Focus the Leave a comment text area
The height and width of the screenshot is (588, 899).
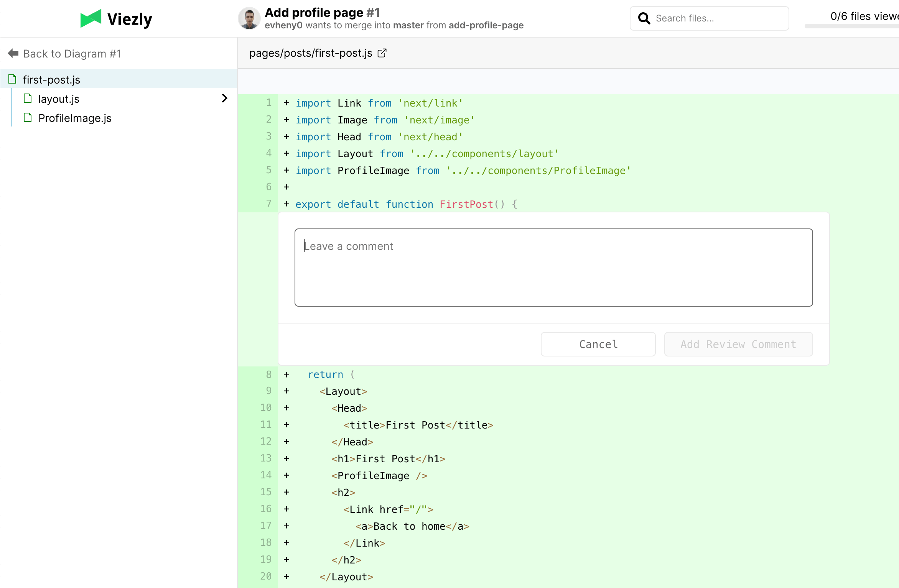(x=553, y=268)
